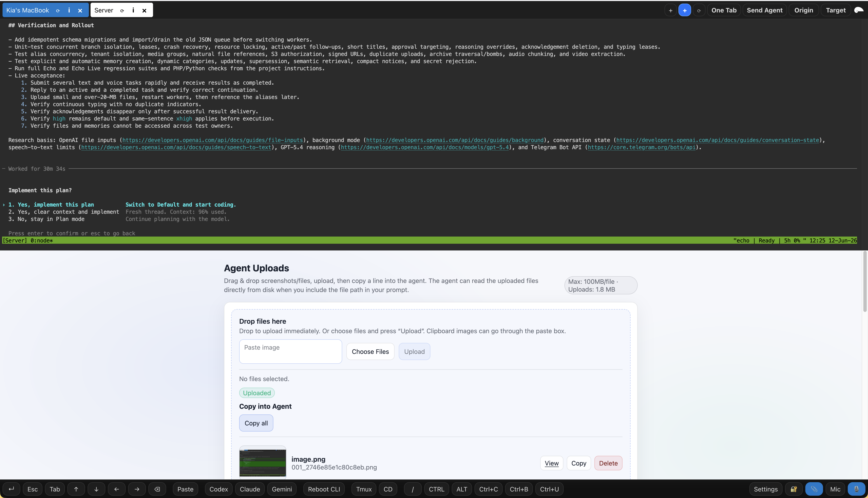Show info for the Server tab
Viewport: 868px width, 498px height.
133,10
